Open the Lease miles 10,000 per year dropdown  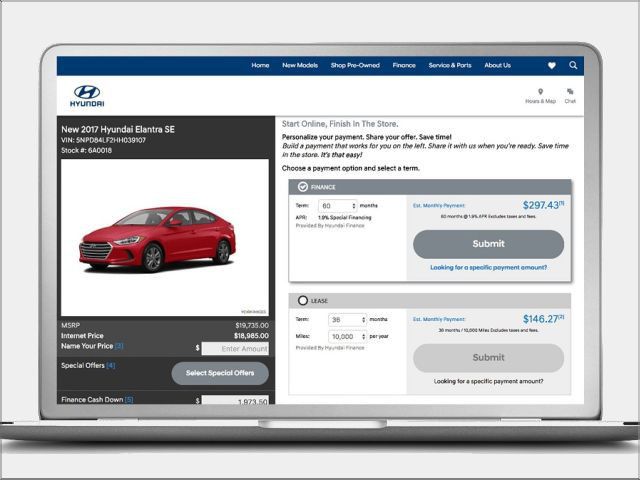point(347,336)
